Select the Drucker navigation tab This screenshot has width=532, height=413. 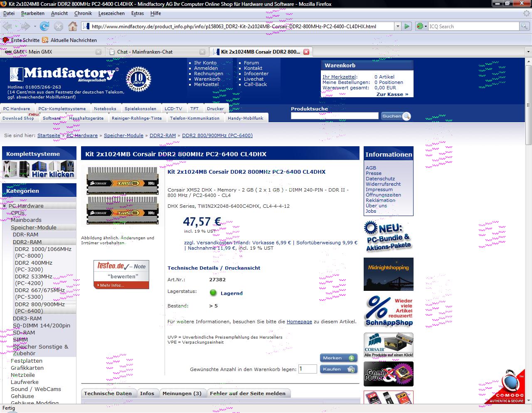[x=215, y=108]
